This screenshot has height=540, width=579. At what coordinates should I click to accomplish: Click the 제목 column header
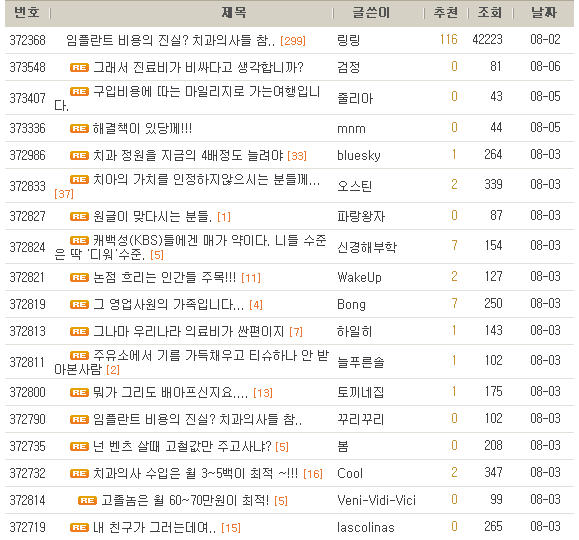[234, 13]
